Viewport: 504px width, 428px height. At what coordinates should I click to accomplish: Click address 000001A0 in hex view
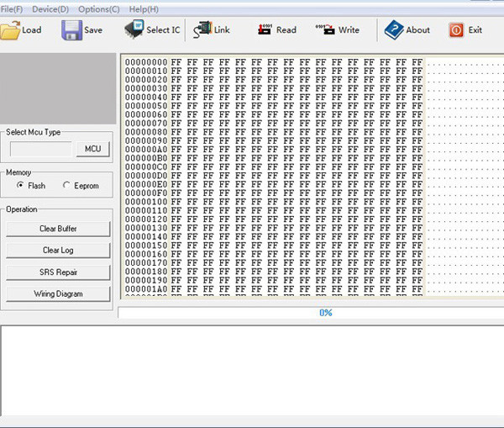point(146,289)
